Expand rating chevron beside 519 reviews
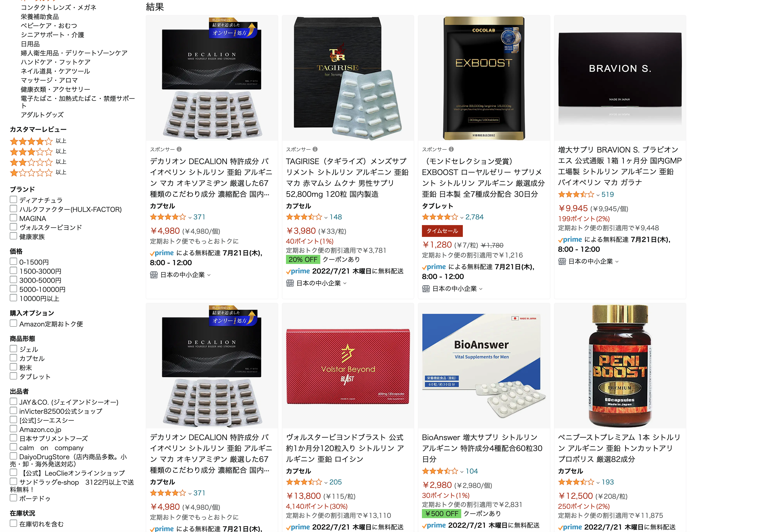 (x=598, y=195)
